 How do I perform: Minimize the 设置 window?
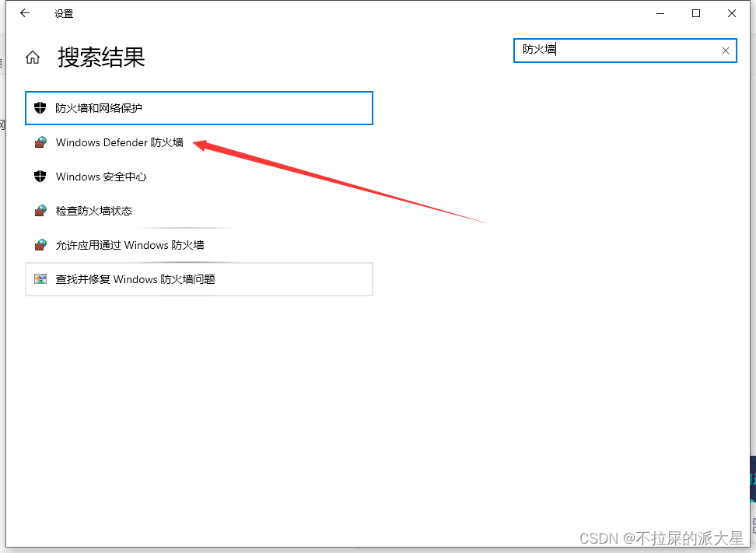tap(660, 13)
